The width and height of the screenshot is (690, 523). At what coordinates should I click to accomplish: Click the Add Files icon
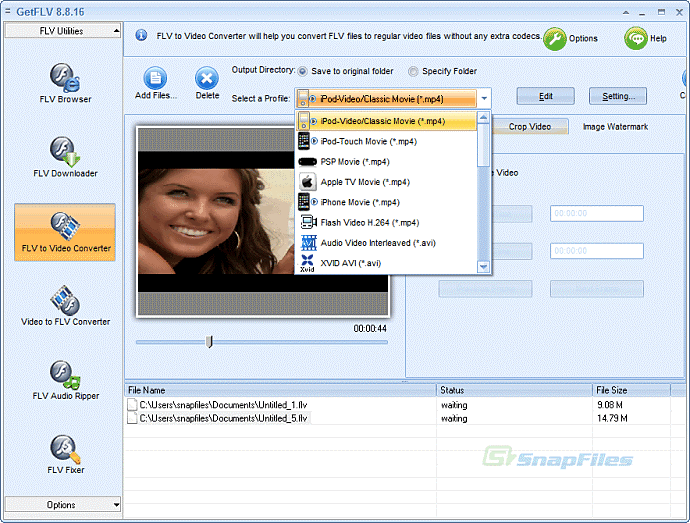[x=155, y=78]
